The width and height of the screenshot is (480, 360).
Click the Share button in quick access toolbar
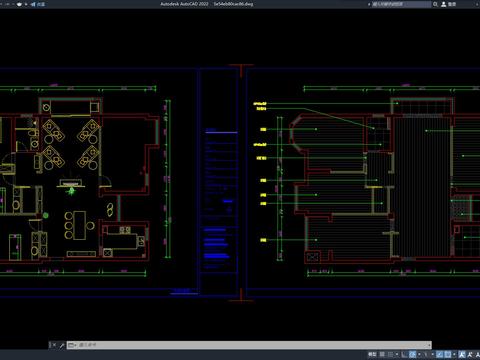coord(38,4)
